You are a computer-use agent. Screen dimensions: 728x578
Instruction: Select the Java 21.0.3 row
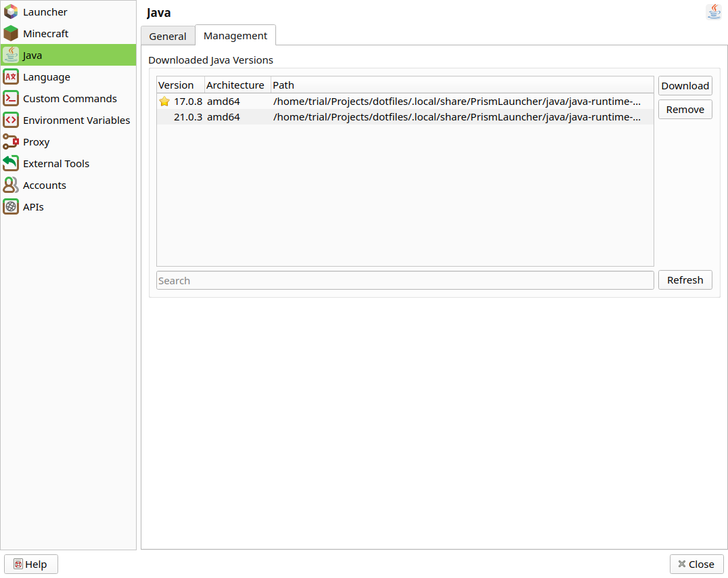pos(338,116)
